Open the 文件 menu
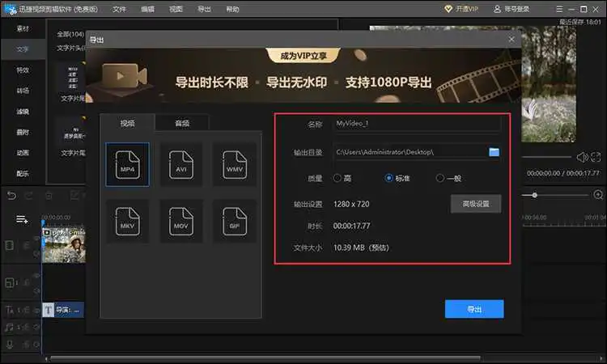The image size is (607, 364). pyautogui.click(x=120, y=9)
